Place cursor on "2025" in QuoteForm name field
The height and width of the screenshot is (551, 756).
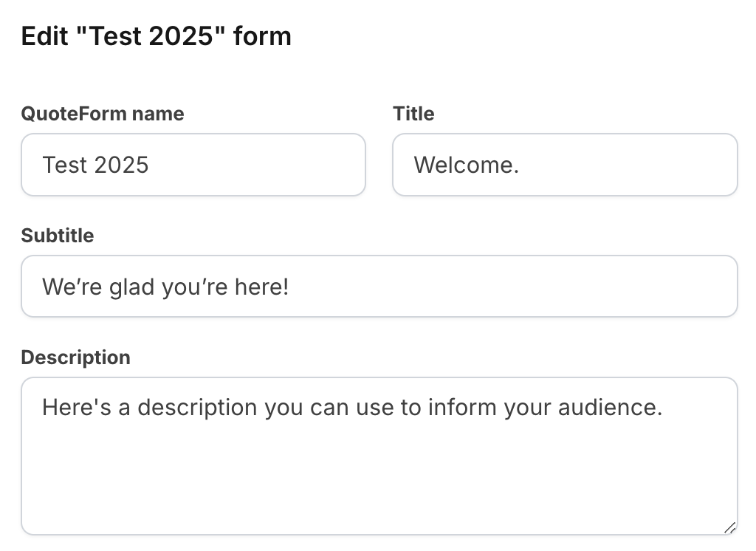click(122, 165)
